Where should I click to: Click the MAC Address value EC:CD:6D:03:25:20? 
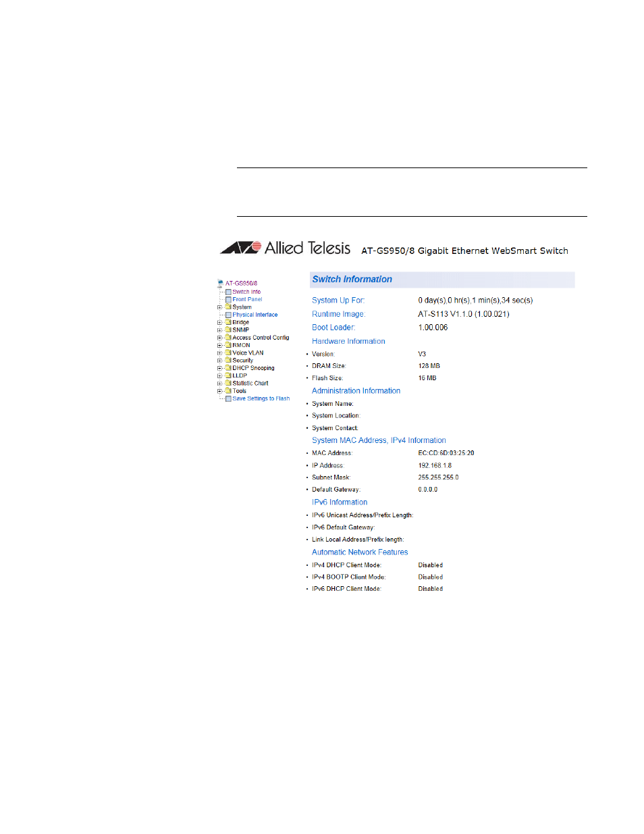coord(446,453)
